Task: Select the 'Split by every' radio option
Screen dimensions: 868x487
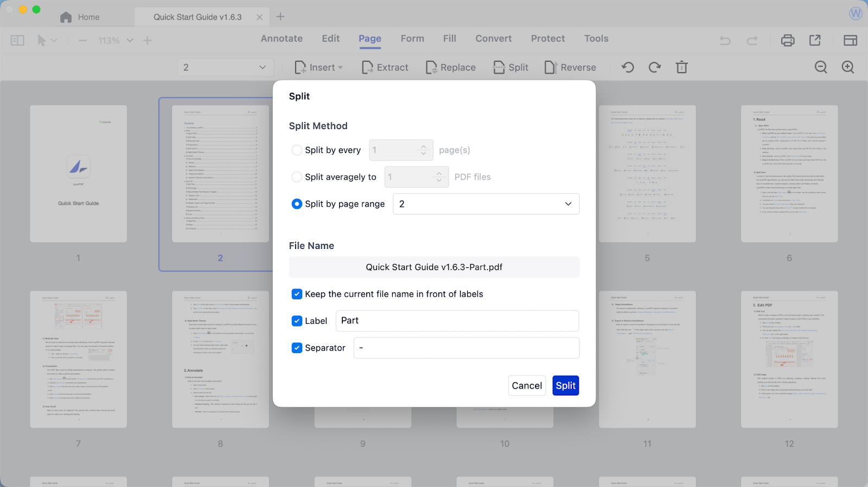Action: point(297,150)
